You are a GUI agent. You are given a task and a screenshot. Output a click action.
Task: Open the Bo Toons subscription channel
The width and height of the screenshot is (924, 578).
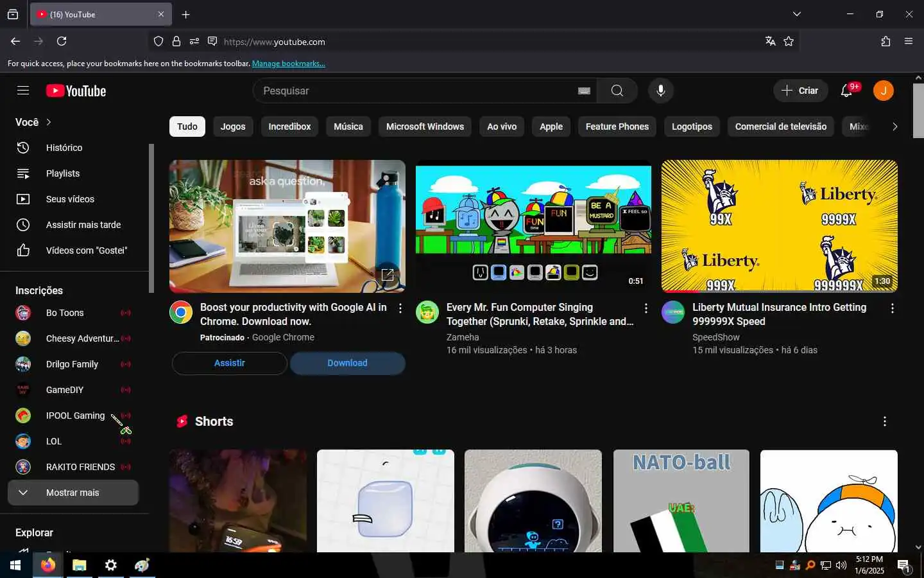(x=73, y=313)
